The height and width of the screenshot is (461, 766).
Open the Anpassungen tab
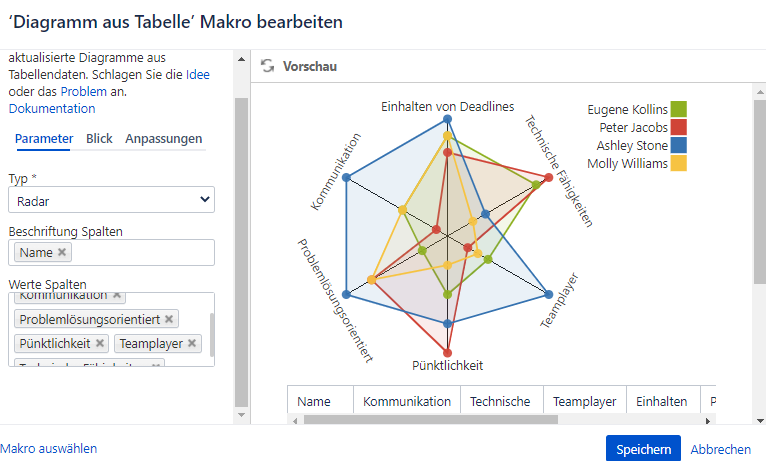163,139
